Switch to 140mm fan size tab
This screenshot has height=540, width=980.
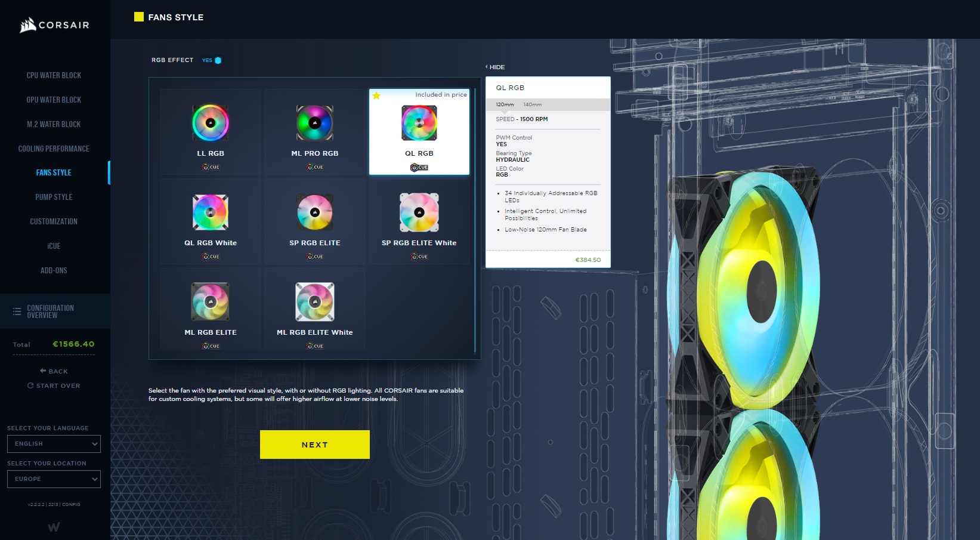533,104
